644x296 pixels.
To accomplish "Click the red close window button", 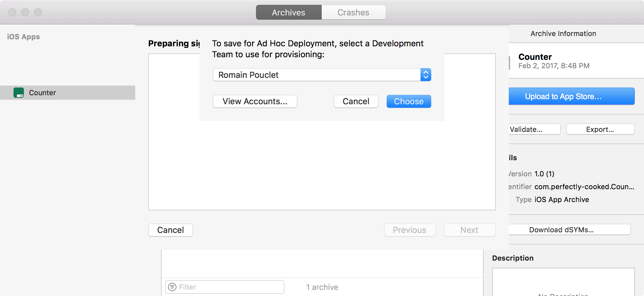I will click(x=12, y=12).
